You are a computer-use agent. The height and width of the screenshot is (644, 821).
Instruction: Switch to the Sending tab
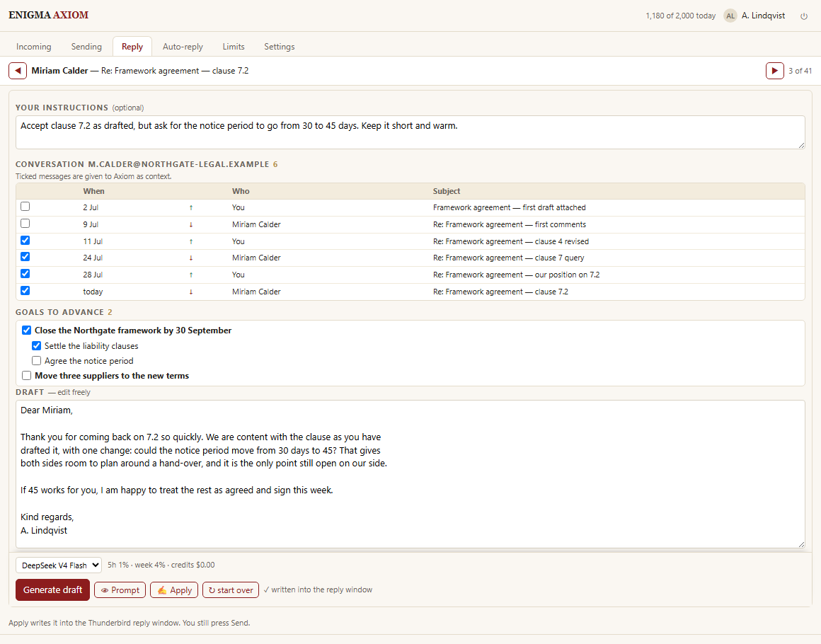(86, 47)
